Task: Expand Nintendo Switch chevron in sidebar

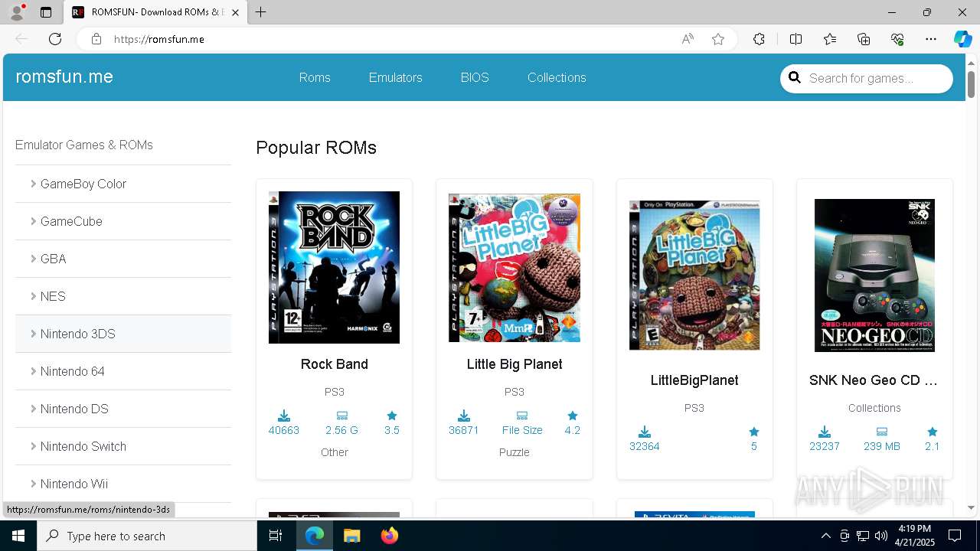Action: (34, 446)
